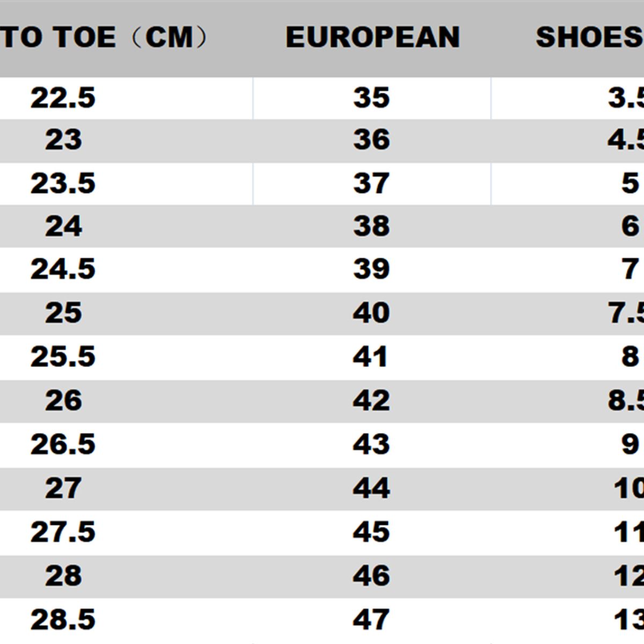Select European size 38 cell
This screenshot has height=644, width=644.
(x=371, y=226)
